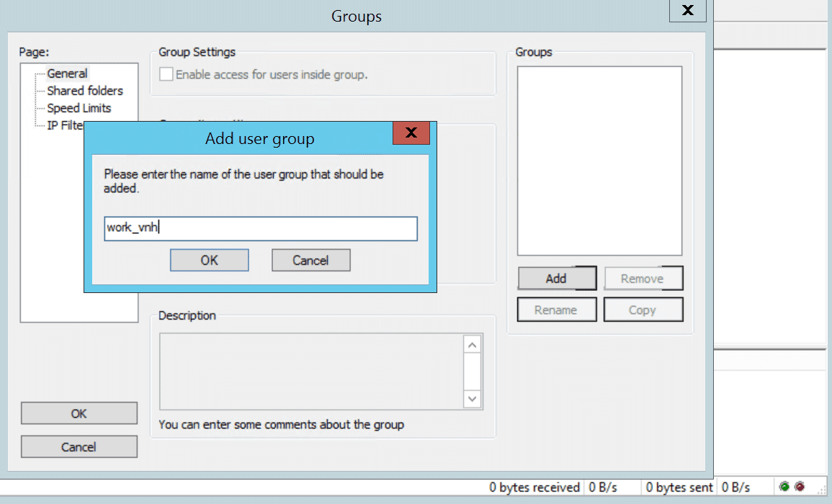This screenshot has width=832, height=504.
Task: Click the Rename group button
Action: coord(557,309)
